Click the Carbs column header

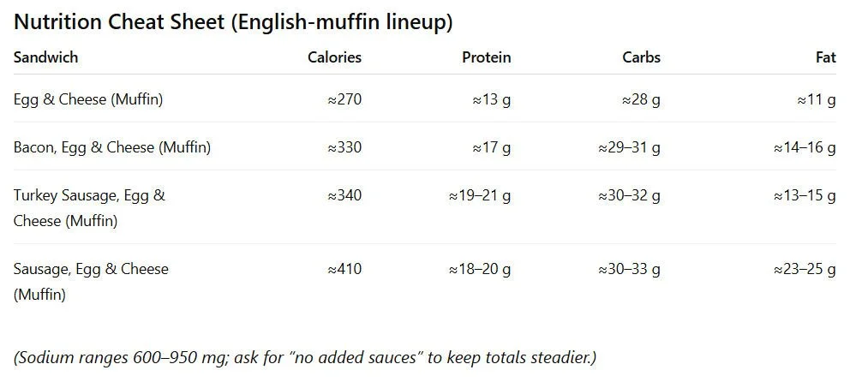(641, 57)
